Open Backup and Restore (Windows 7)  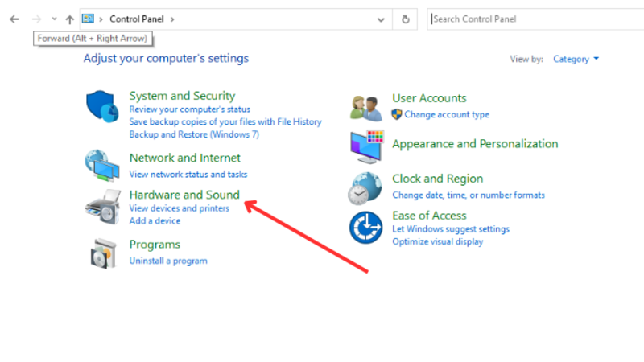click(194, 134)
